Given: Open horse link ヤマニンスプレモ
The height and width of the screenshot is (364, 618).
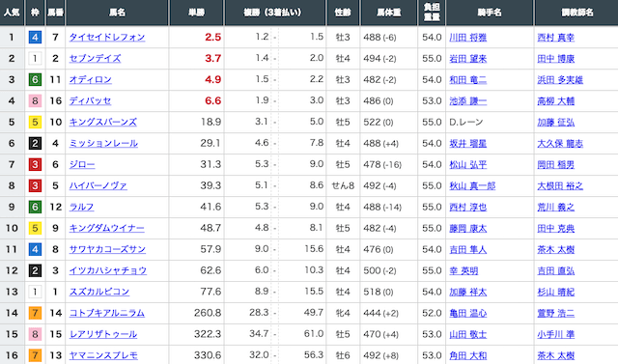Looking at the screenshot, I should (103, 355).
